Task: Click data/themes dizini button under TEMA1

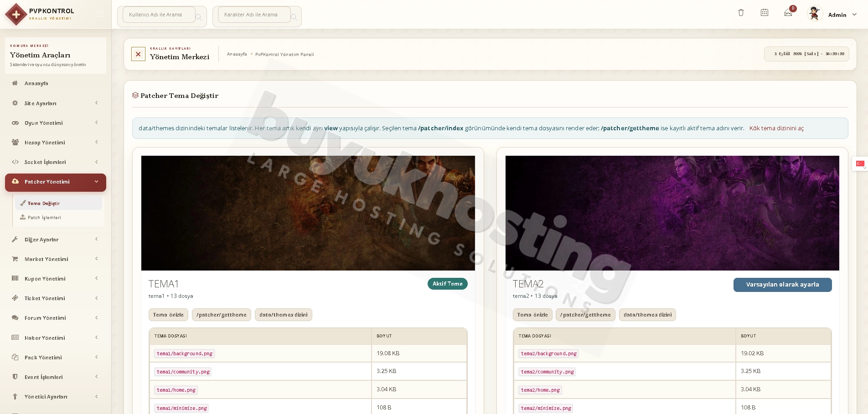Action: [x=284, y=315]
